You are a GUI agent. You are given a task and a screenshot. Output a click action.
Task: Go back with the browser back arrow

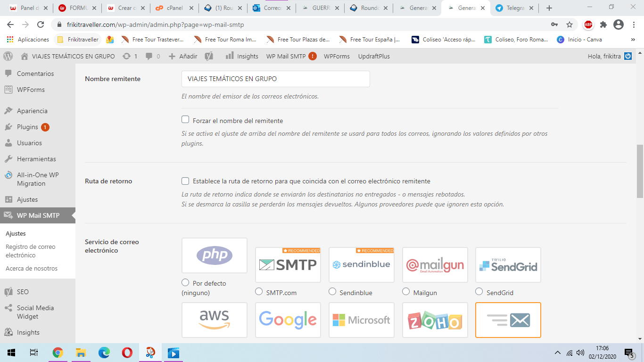10,25
